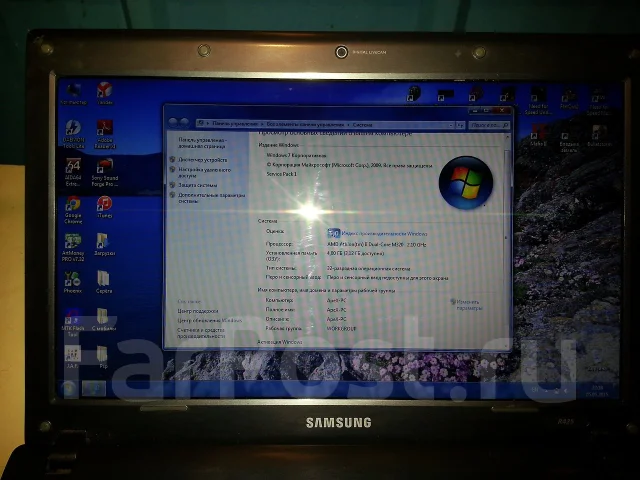The image size is (640, 480).
Task: Maximize the System window
Action: tap(486, 110)
